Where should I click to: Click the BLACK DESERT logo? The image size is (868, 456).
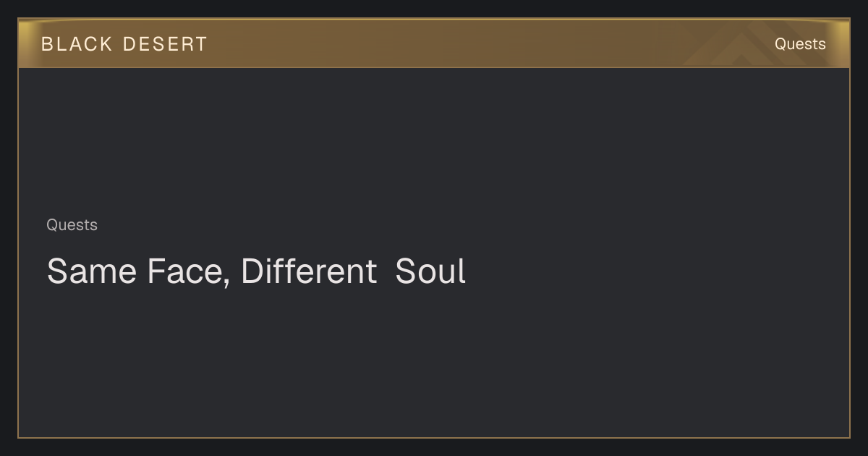tap(124, 44)
